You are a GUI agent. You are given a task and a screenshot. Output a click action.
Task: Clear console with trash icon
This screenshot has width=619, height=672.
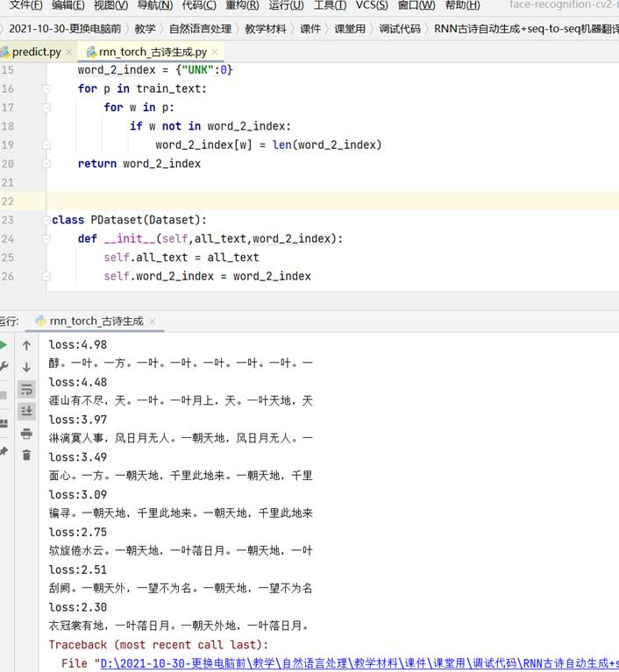pyautogui.click(x=26, y=455)
